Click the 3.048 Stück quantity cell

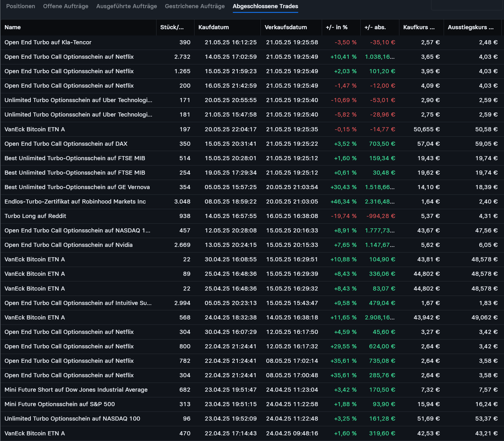182,201
